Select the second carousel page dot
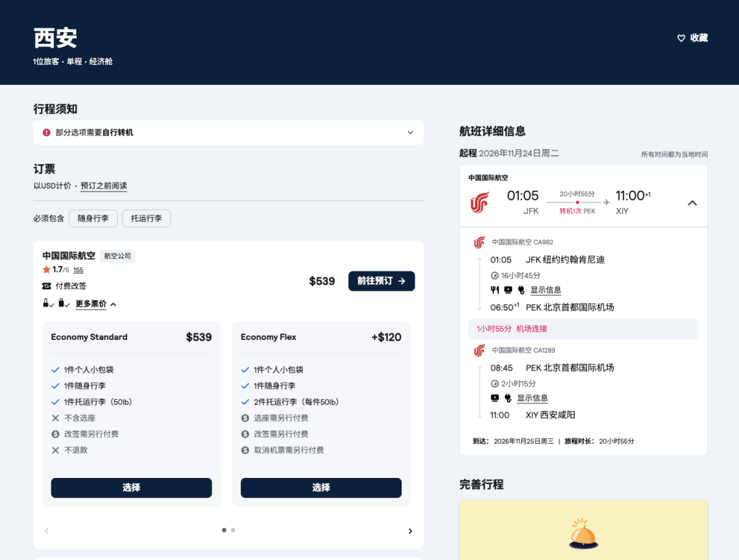 click(x=233, y=531)
